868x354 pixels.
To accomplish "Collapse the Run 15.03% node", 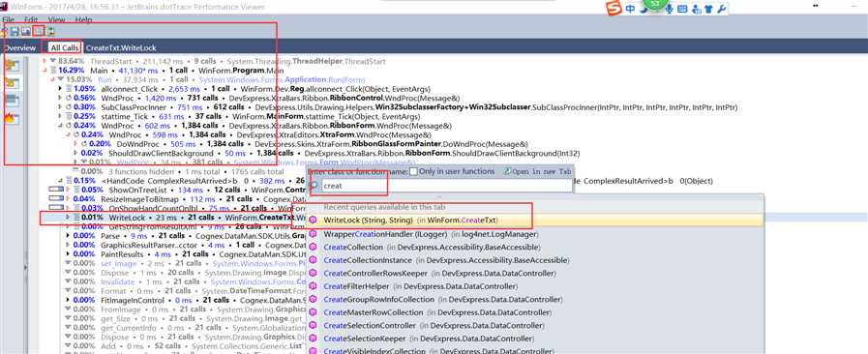I will (x=53, y=79).
